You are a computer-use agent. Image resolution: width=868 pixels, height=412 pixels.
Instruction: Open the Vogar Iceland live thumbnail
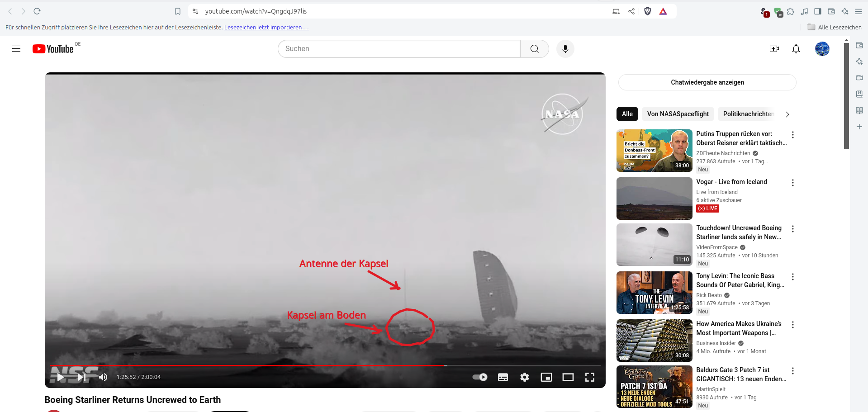click(x=655, y=199)
